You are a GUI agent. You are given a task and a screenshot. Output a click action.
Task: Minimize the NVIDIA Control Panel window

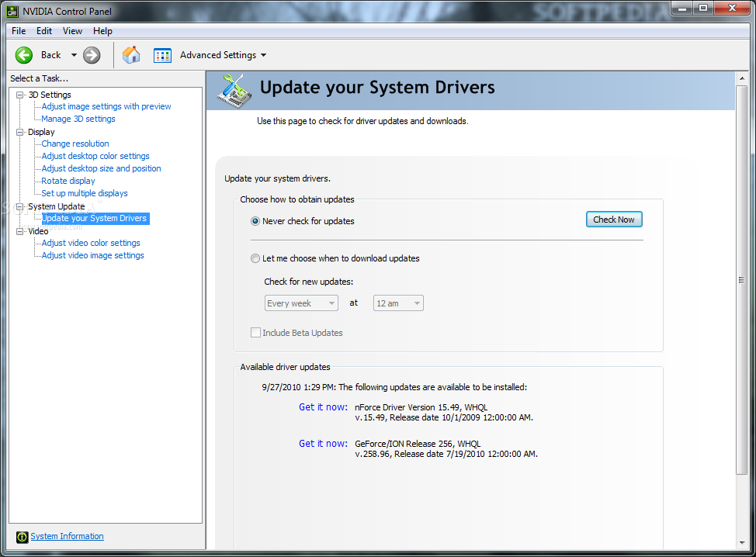click(682, 9)
